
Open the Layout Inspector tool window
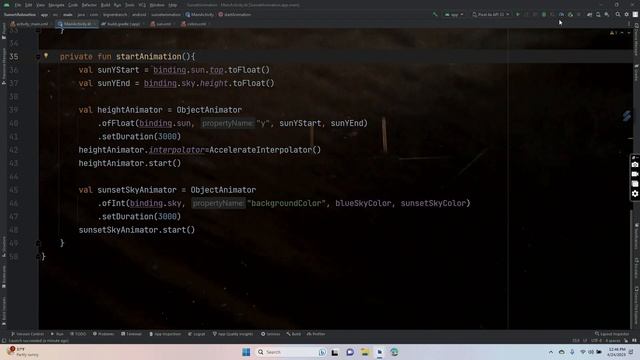coord(612,334)
